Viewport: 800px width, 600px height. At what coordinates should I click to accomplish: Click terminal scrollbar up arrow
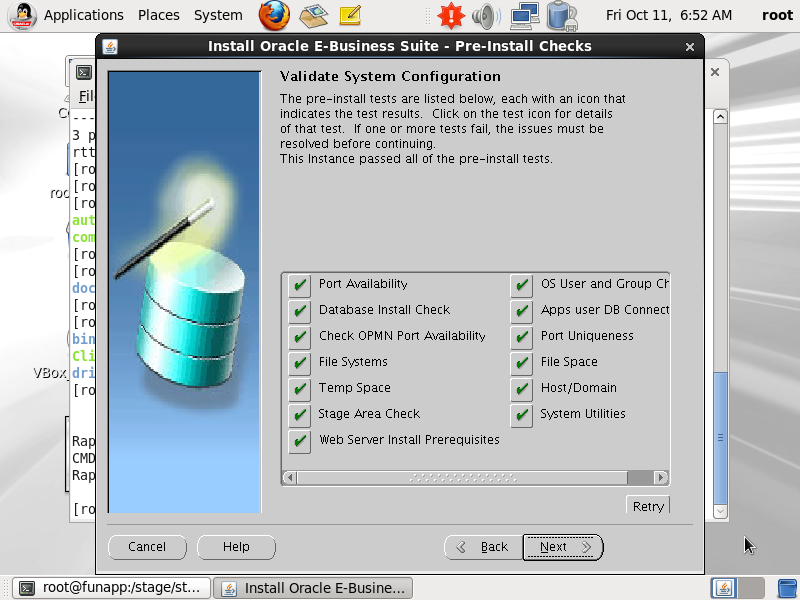click(720, 117)
